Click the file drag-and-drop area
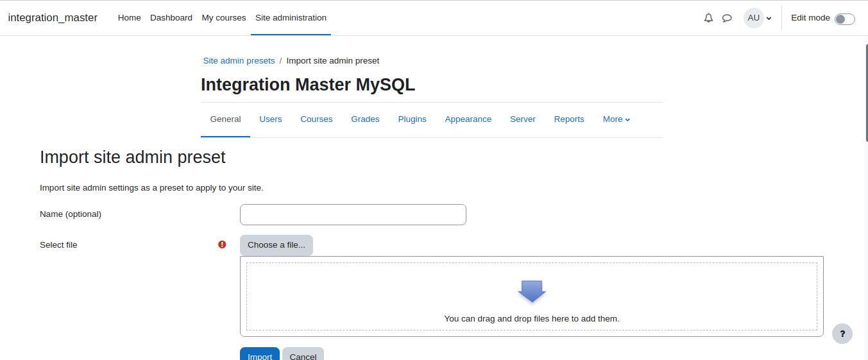The width and height of the screenshot is (868, 360). click(x=532, y=296)
